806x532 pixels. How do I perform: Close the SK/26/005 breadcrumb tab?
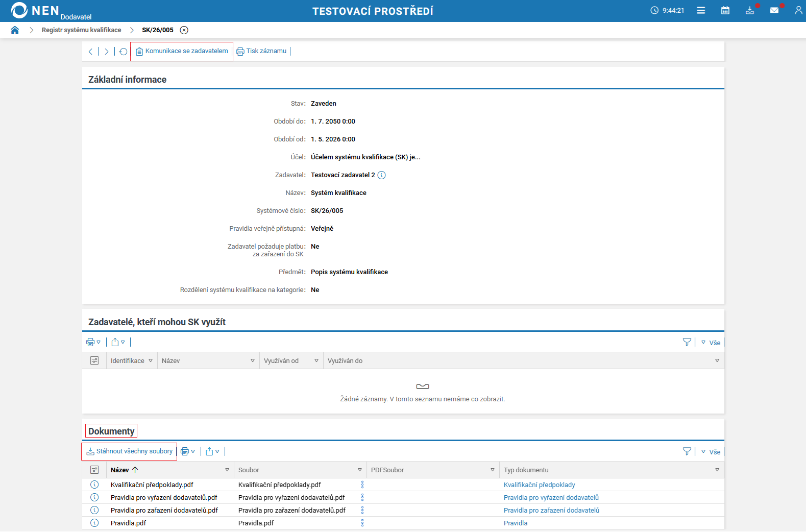(184, 30)
